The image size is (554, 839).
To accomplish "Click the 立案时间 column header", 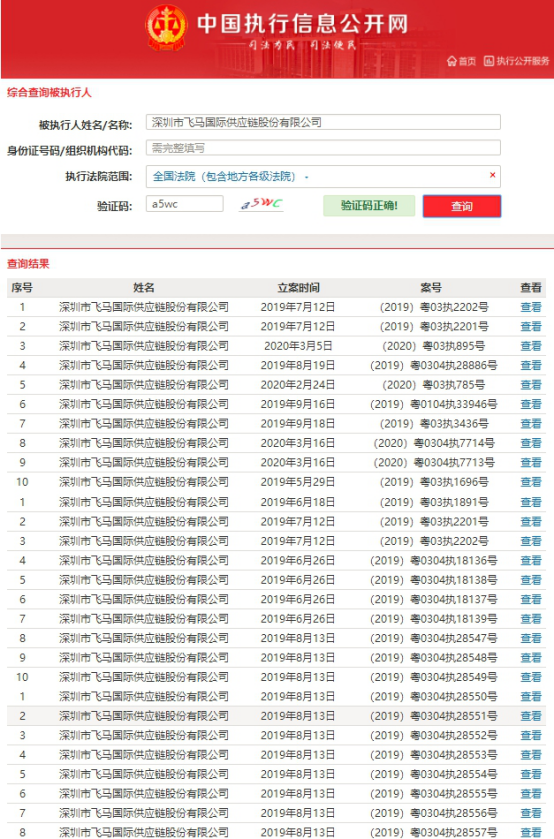I will point(298,288).
